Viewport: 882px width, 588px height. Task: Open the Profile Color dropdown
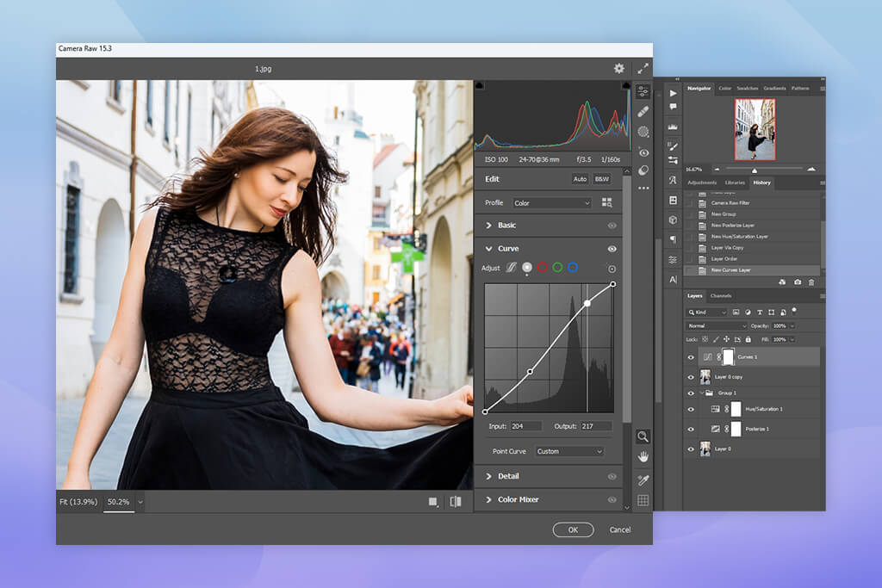[x=551, y=203]
